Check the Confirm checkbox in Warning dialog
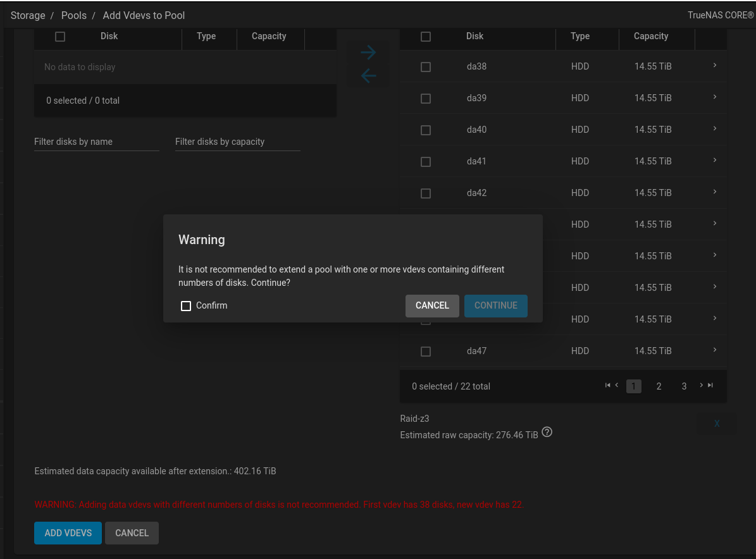This screenshot has width=756, height=559. click(185, 306)
